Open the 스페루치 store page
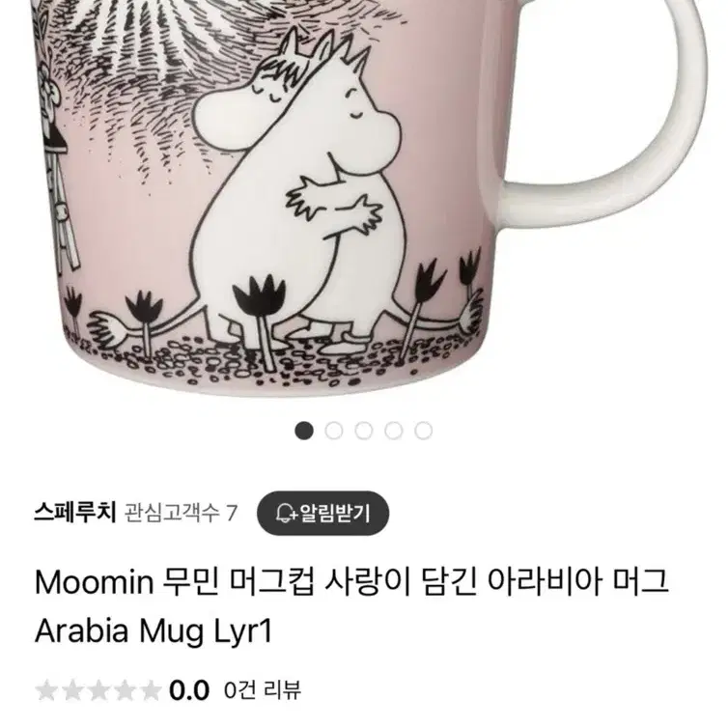Viewport: 728px width, 728px height. point(74,513)
